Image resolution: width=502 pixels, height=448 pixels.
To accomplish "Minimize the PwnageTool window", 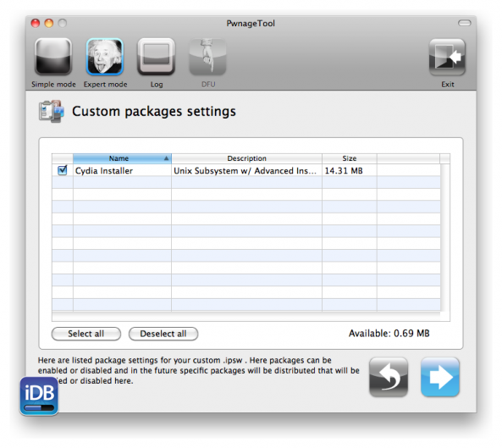I will (48, 23).
